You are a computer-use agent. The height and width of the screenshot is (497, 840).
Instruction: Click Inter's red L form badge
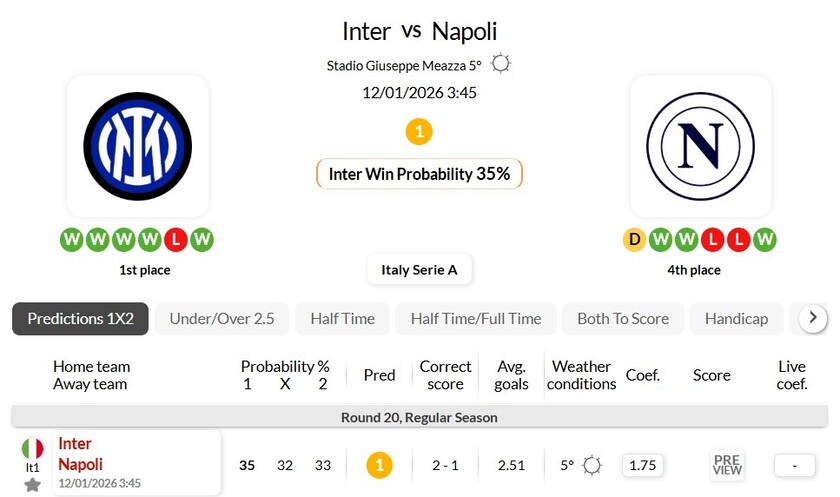(176, 240)
